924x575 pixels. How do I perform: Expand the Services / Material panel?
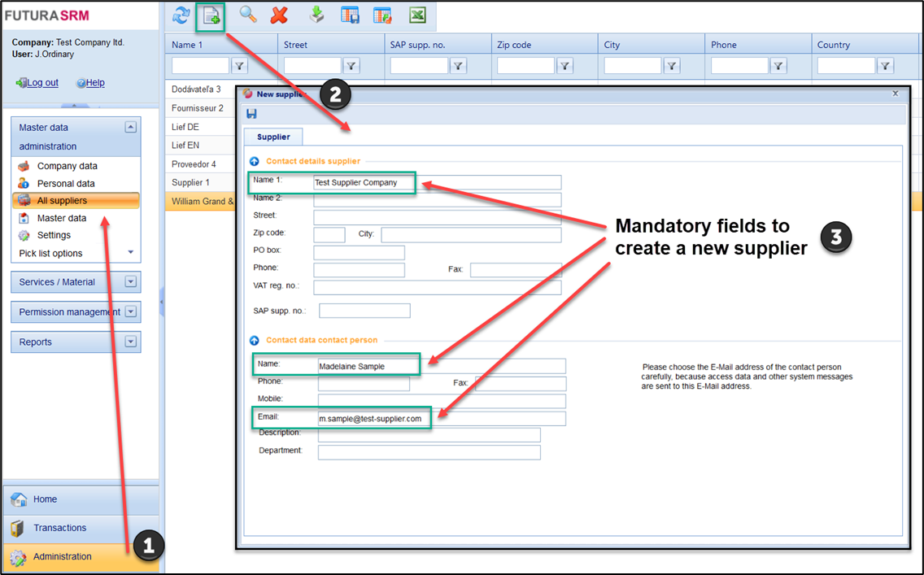coord(130,282)
